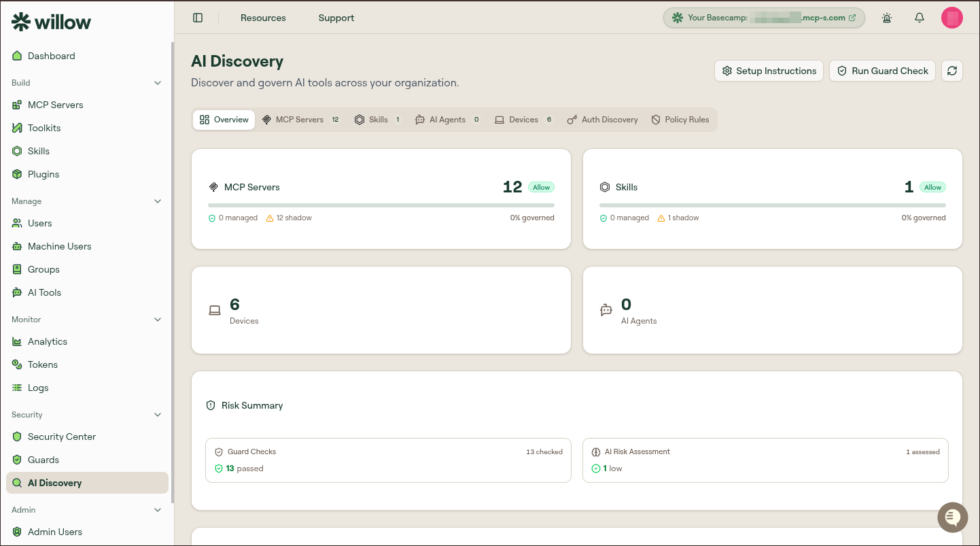Click the Admin Users icon
The height and width of the screenshot is (546, 980).
point(17,532)
